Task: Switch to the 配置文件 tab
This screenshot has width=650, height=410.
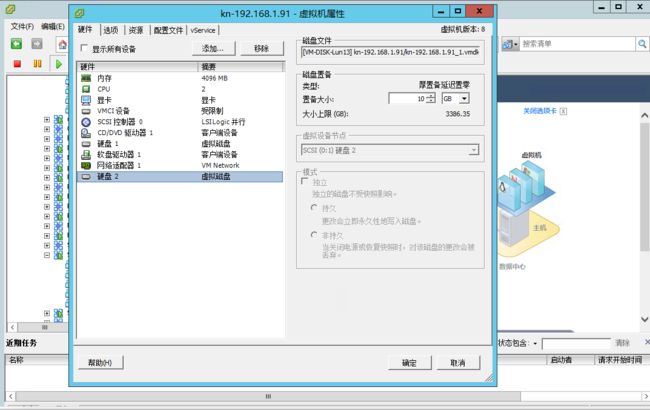Action: point(168,30)
